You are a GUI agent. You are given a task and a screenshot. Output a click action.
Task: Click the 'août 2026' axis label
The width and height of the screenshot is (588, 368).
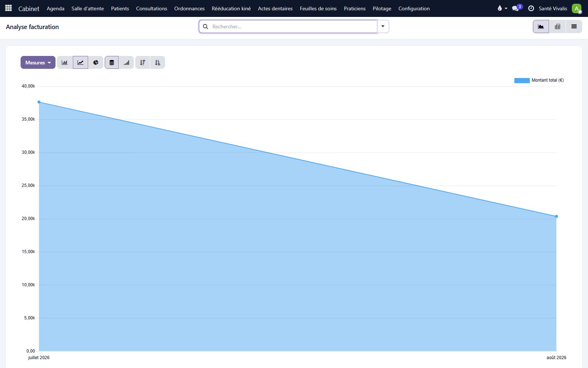click(x=556, y=358)
